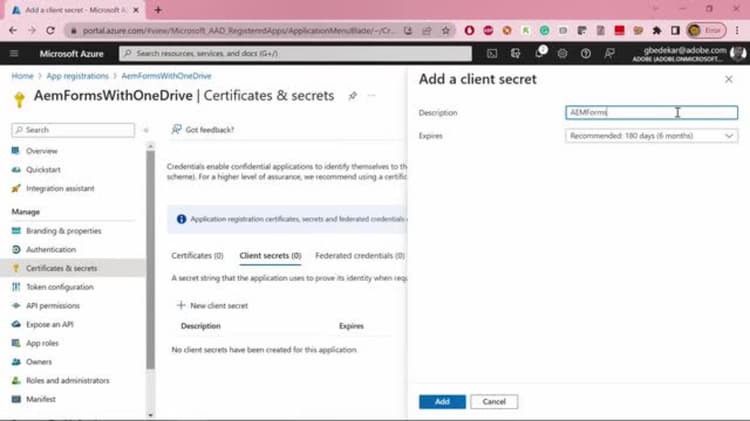Open Authentication in the Manage section
Image resolution: width=750 pixels, height=421 pixels.
[x=51, y=250]
